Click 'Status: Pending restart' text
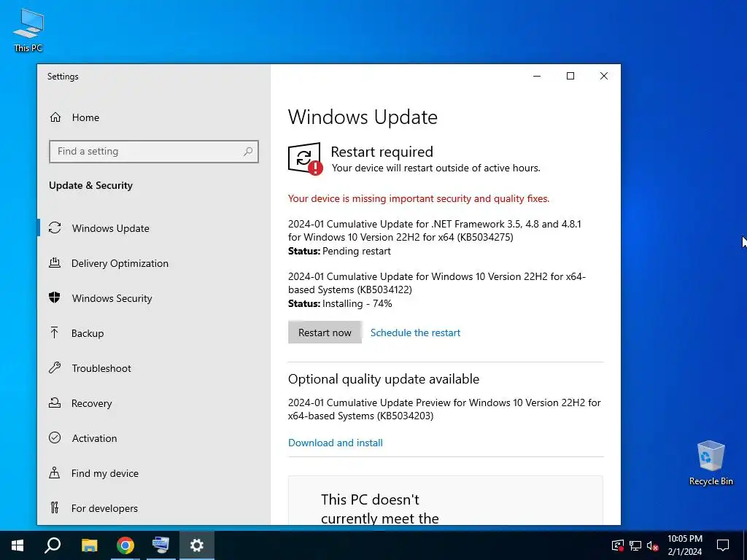 click(339, 251)
